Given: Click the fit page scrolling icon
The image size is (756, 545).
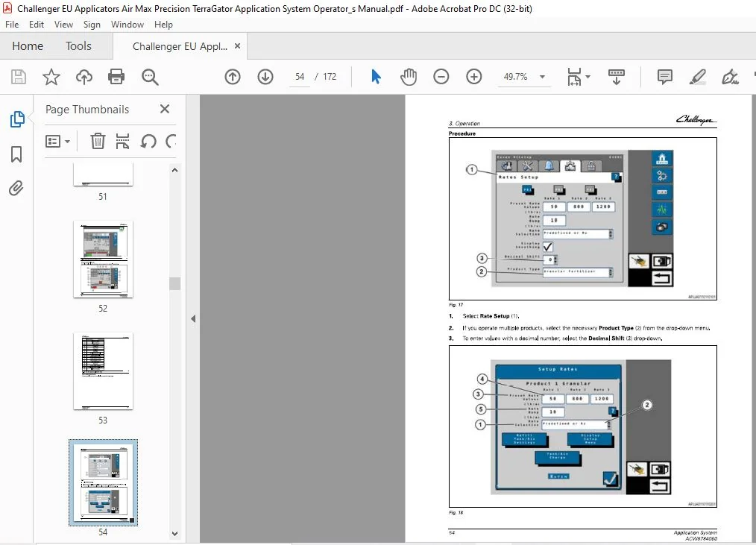Looking at the screenshot, I should click(x=574, y=77).
